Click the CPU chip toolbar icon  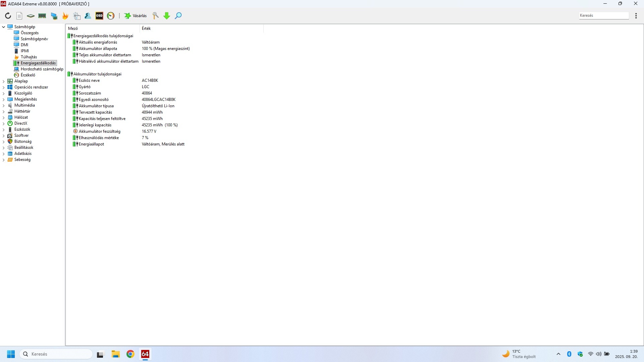31,16
